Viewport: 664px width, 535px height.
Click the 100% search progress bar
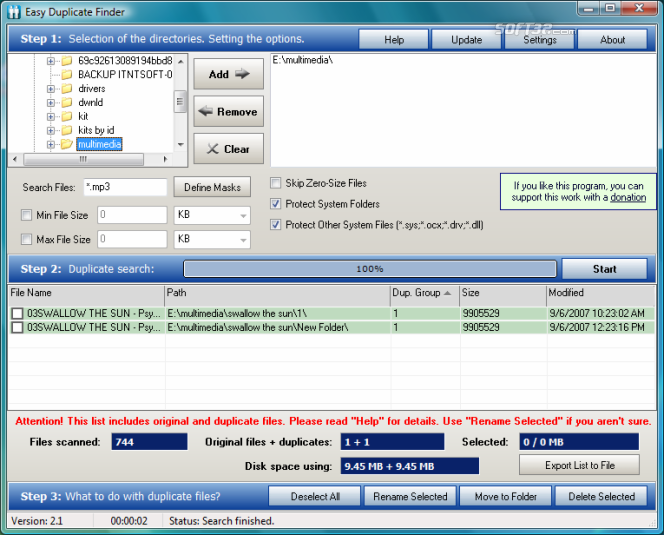click(x=370, y=269)
